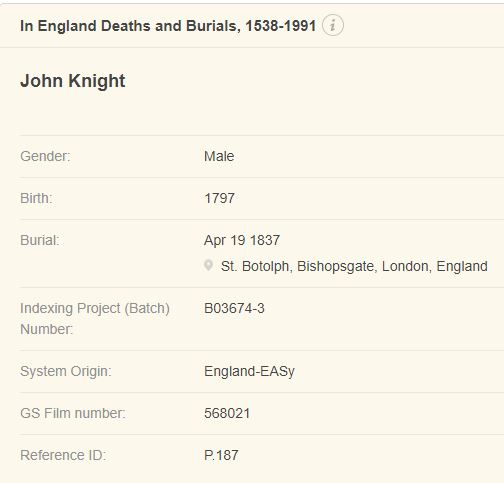The height and width of the screenshot is (483, 504).
Task: Click the info icon beside collection title
Action: tap(333, 25)
